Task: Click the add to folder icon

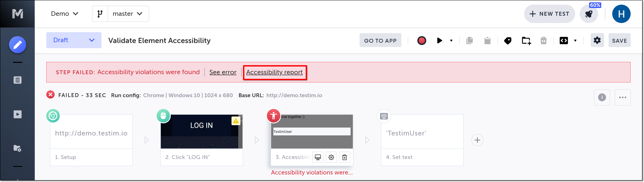Action: point(526,40)
